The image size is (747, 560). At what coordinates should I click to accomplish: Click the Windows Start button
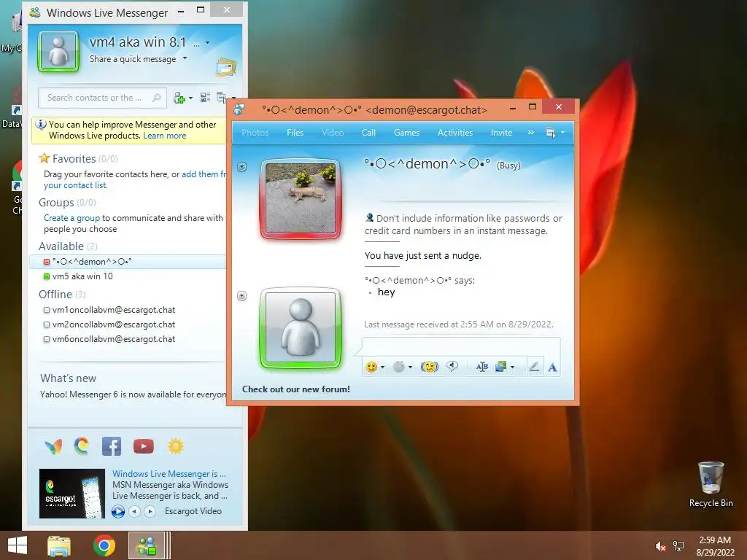(x=18, y=545)
